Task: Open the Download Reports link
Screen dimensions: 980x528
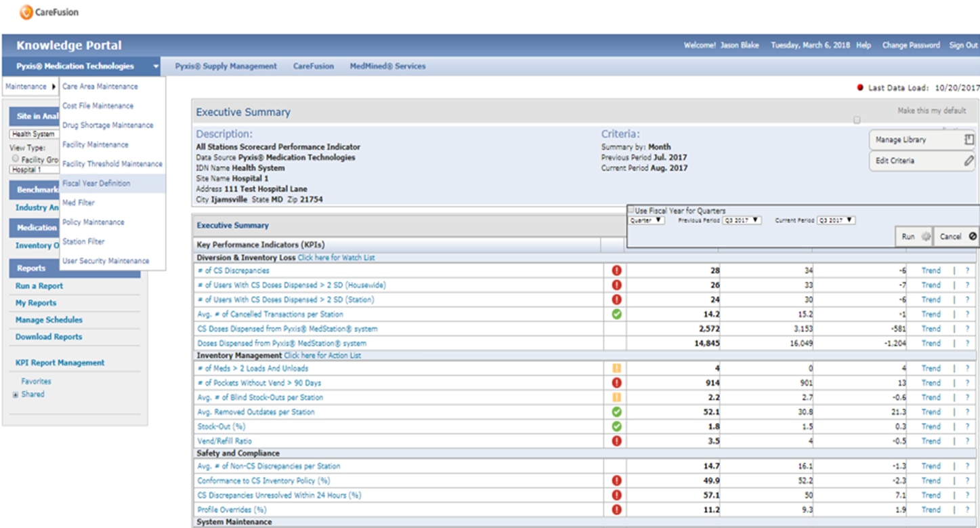Action: (49, 337)
